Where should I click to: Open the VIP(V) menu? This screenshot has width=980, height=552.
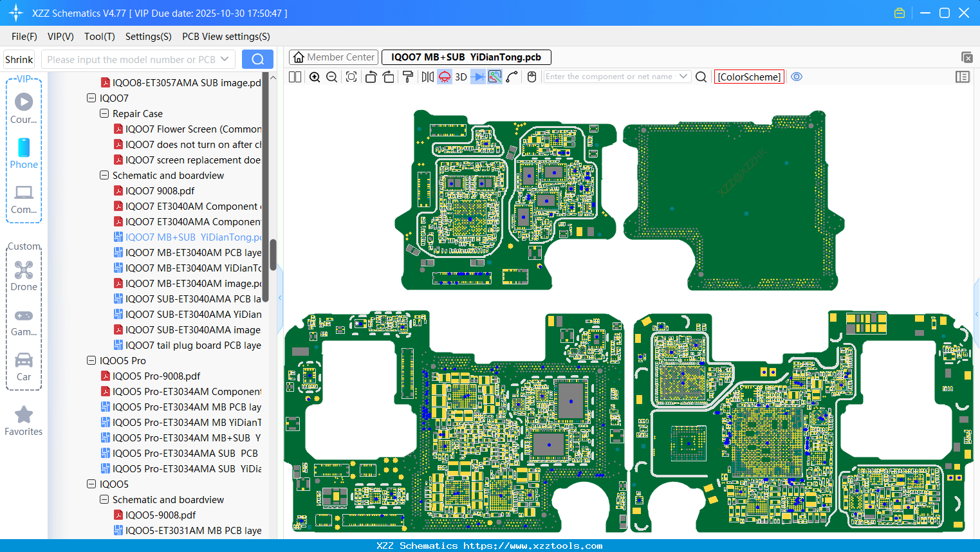coord(60,37)
